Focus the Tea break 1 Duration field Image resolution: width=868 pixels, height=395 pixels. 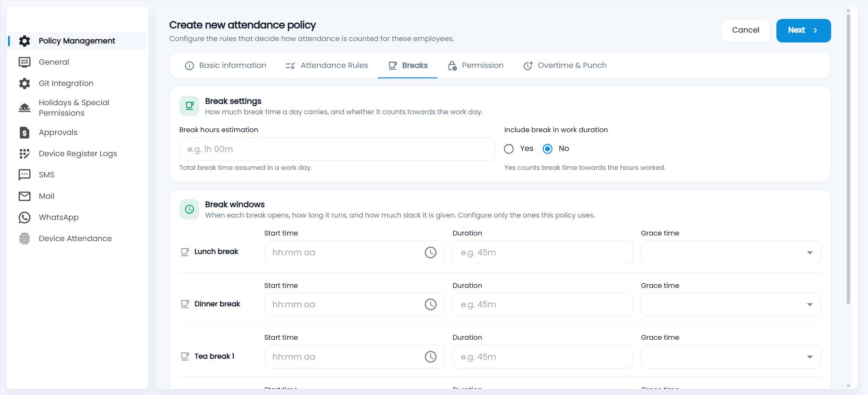(542, 357)
